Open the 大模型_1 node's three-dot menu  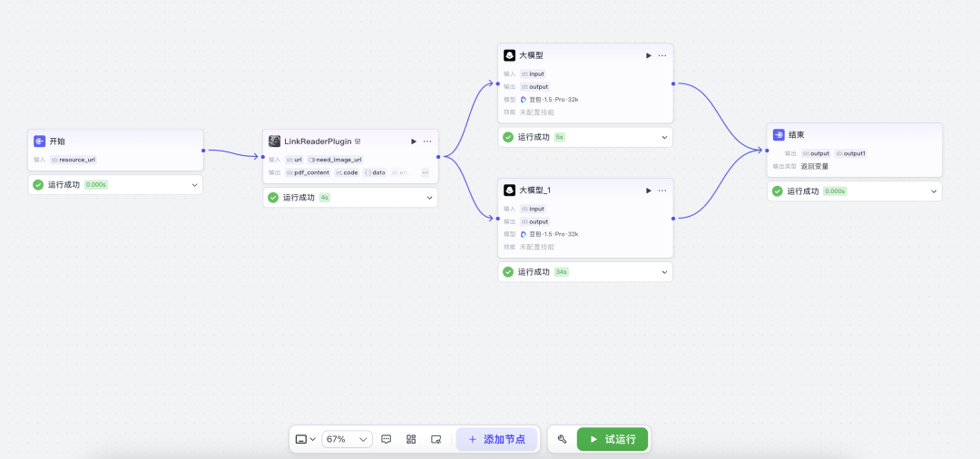coord(661,190)
